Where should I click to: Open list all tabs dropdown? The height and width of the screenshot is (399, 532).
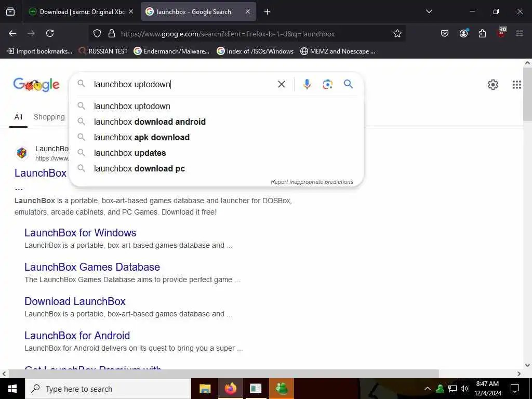coord(429,11)
